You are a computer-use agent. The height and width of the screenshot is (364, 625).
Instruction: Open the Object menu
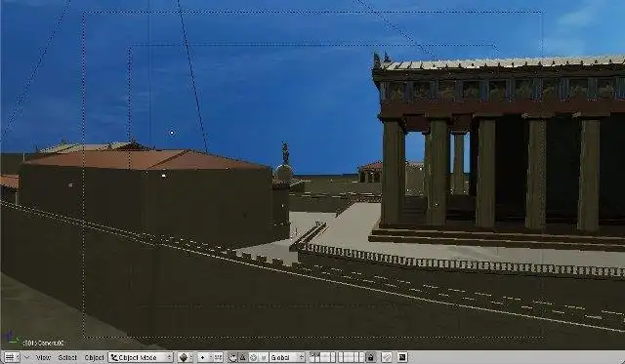point(95,357)
